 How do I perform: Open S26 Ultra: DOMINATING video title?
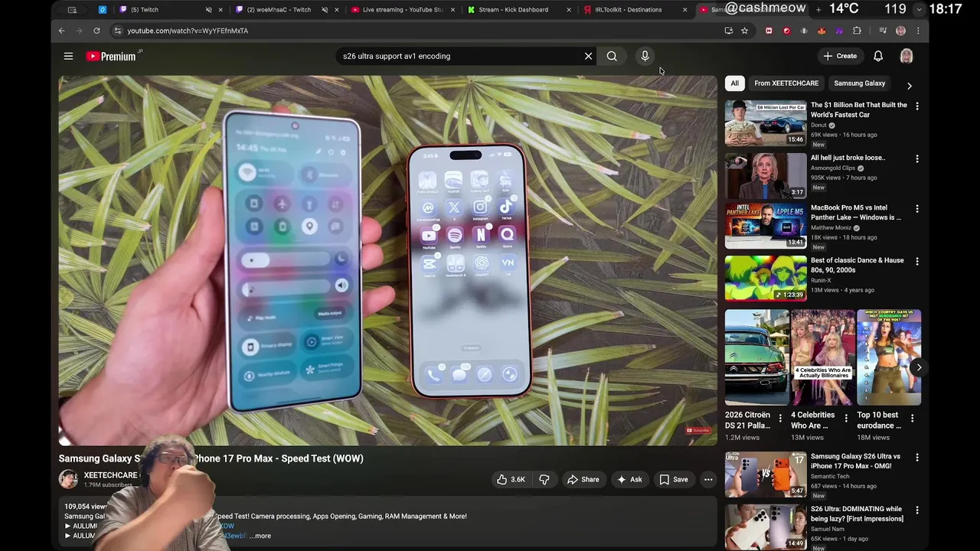[857, 514]
